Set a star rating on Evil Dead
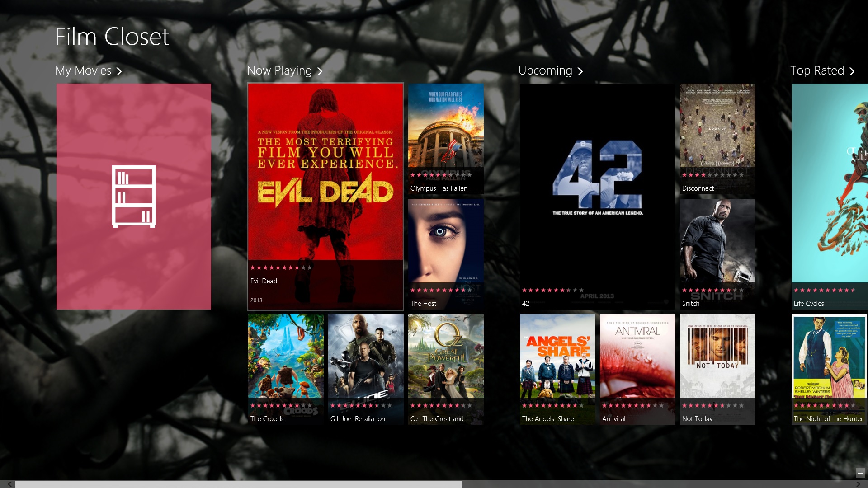The image size is (868, 488). click(281, 267)
